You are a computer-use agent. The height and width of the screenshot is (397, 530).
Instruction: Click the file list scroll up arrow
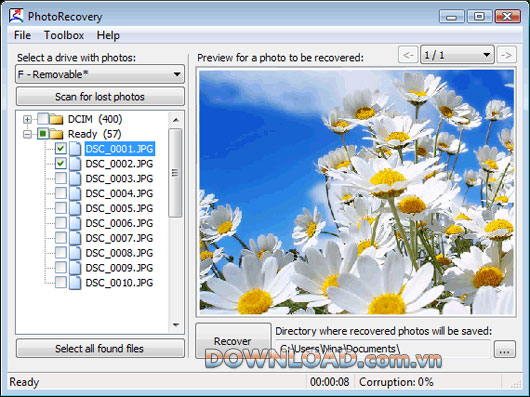pyautogui.click(x=175, y=120)
